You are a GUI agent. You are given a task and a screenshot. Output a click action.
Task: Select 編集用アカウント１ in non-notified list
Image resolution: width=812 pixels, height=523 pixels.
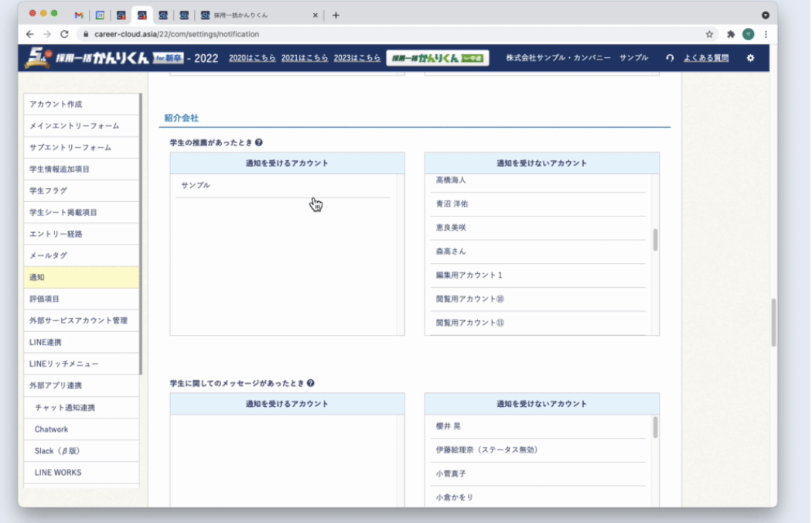coord(469,275)
